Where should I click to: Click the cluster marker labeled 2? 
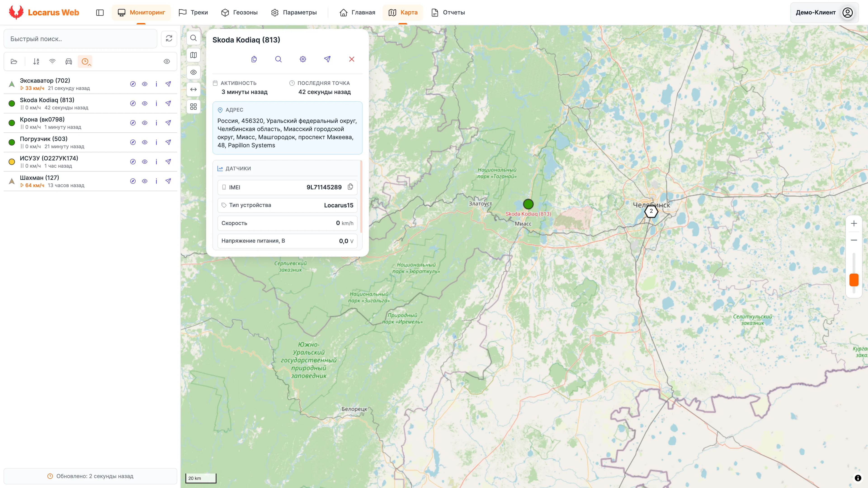pos(651,211)
